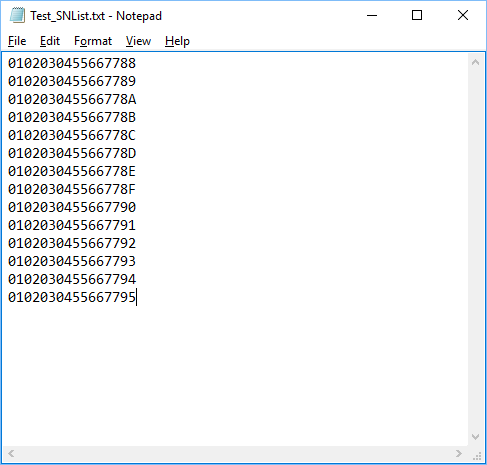
Task: Maximize the Notepad window
Action: coord(417,15)
